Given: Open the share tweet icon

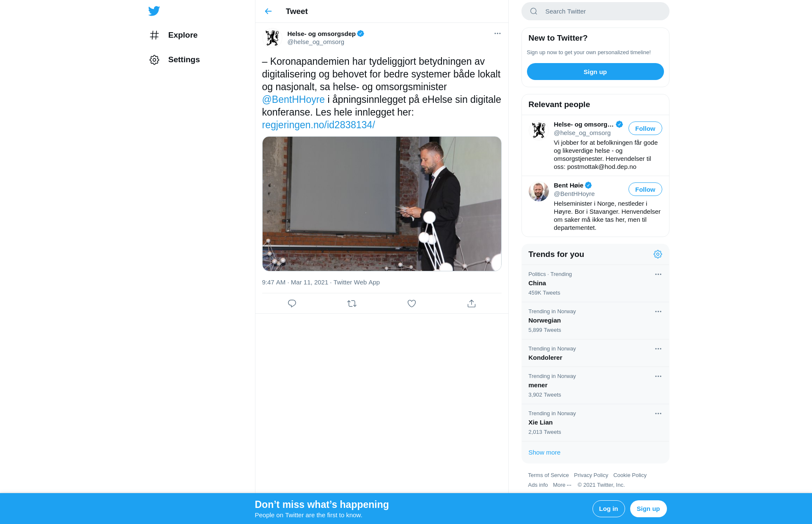Looking at the screenshot, I should [472, 303].
